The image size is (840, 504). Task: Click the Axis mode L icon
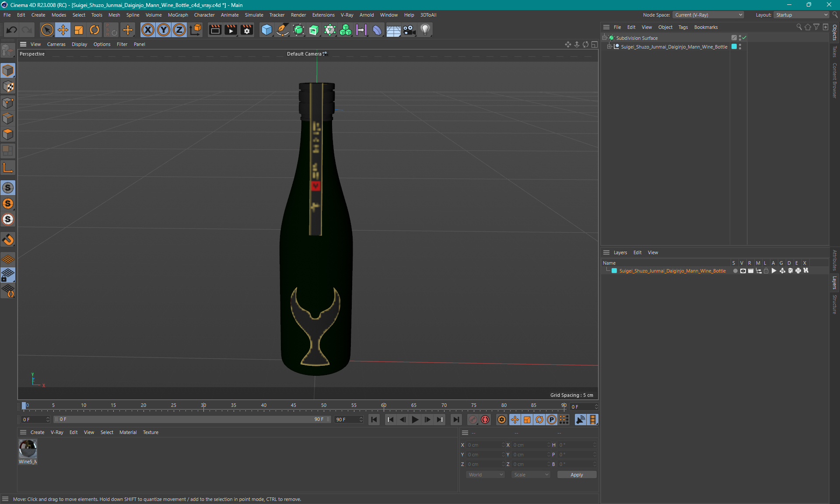[x=8, y=168]
